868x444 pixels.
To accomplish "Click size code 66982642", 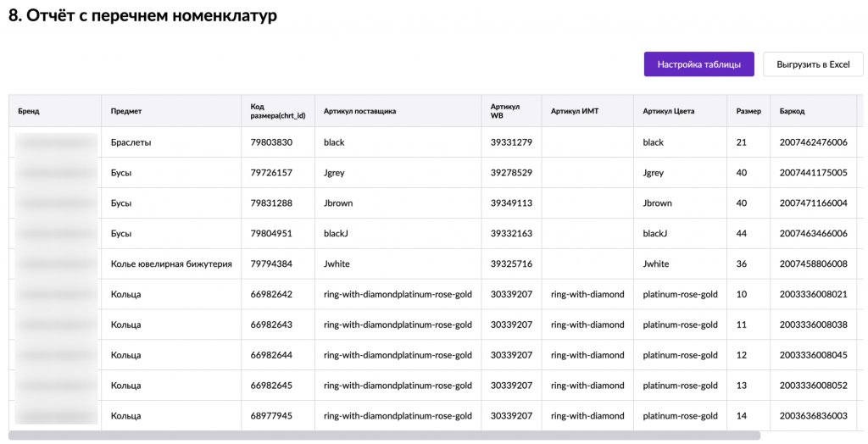I will pos(271,295).
